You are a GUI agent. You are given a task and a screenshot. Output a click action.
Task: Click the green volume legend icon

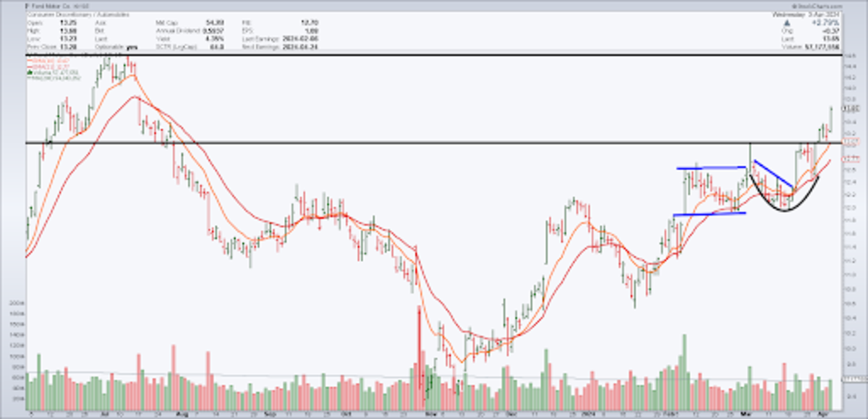pos(28,72)
